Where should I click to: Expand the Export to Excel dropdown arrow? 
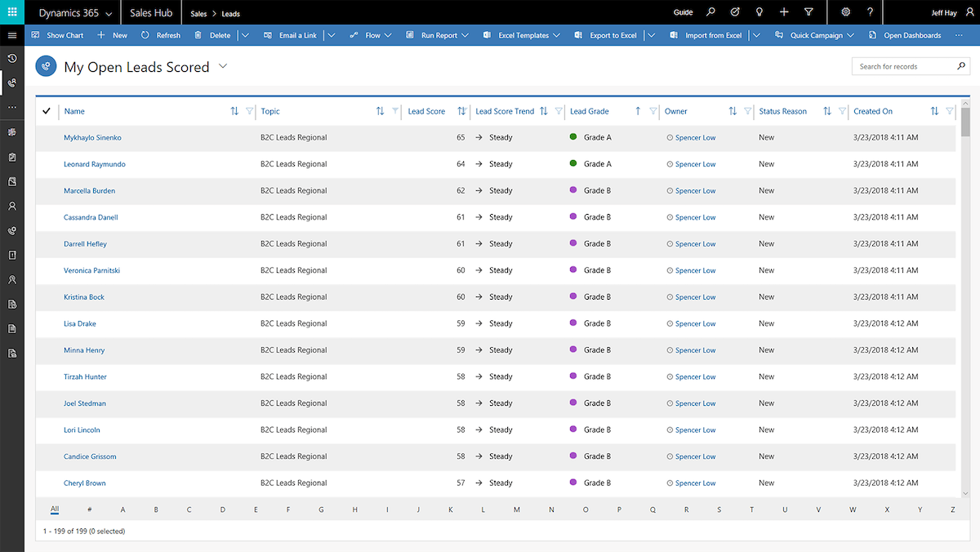click(651, 35)
